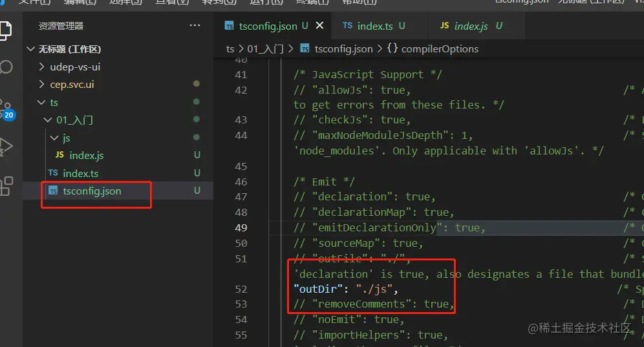
Task: Click the "./js" value on line 52
Action: tap(373, 289)
